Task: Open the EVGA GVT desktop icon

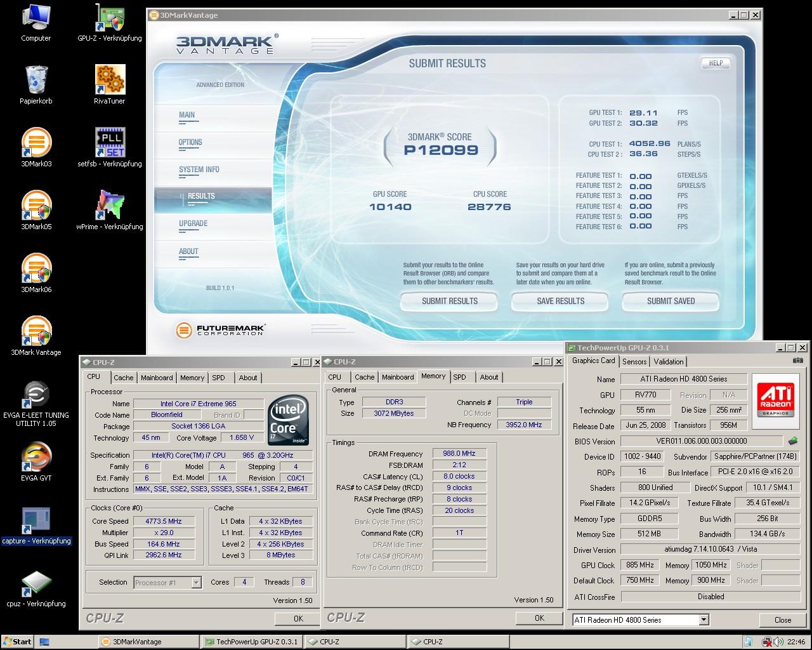Action: point(36,462)
